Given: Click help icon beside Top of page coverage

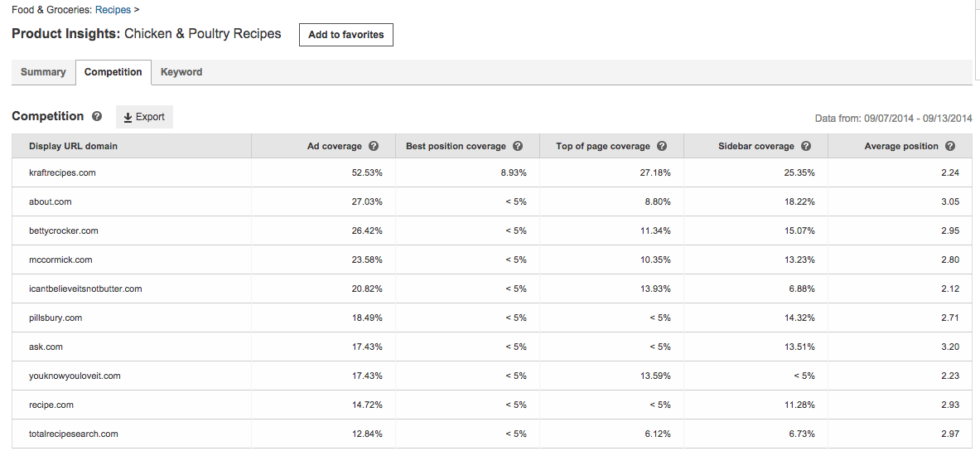Looking at the screenshot, I should click(662, 146).
